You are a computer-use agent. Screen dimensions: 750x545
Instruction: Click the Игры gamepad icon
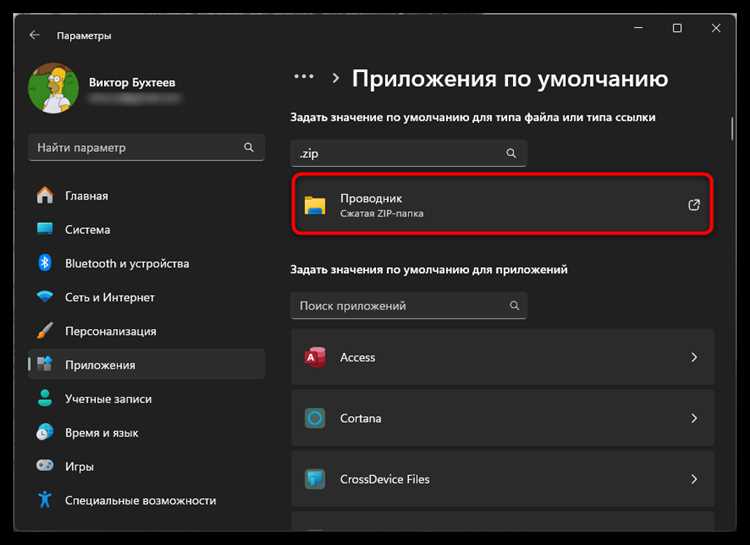pyautogui.click(x=45, y=465)
